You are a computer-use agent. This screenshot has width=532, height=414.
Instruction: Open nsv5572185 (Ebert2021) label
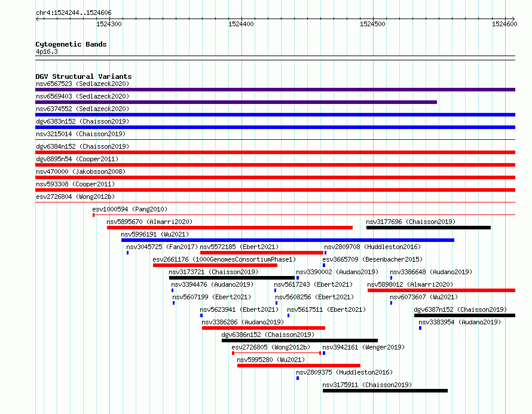pyautogui.click(x=239, y=247)
